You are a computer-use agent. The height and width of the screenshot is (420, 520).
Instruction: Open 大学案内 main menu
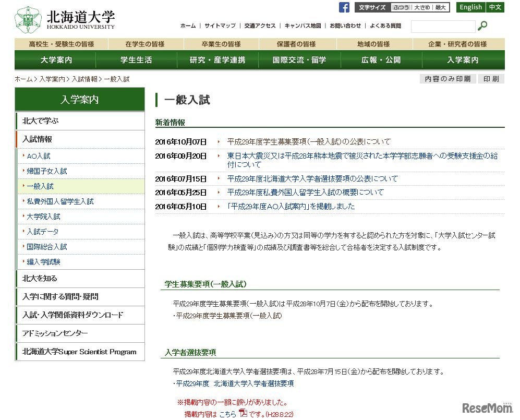[x=56, y=59]
